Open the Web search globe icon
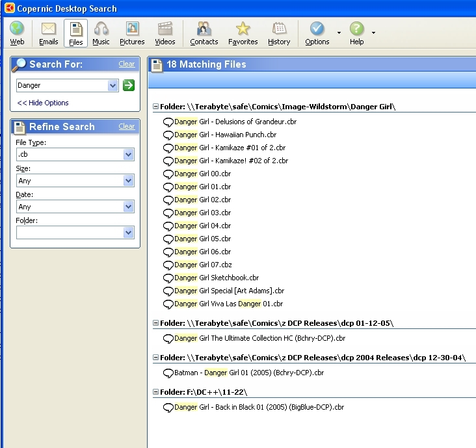 click(17, 33)
